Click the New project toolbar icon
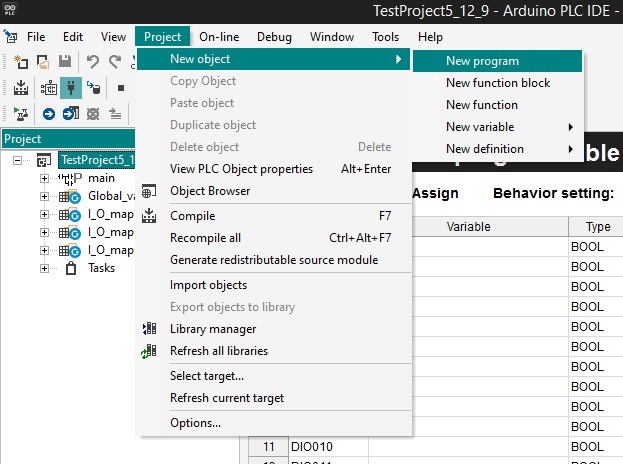This screenshot has height=464, width=623. pyautogui.click(x=21, y=62)
